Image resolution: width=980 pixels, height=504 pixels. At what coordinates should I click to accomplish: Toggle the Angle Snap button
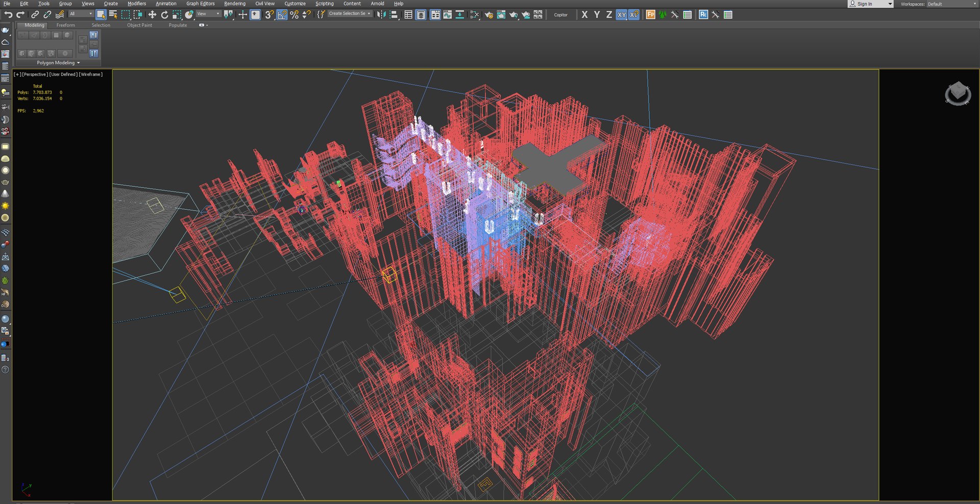[282, 15]
